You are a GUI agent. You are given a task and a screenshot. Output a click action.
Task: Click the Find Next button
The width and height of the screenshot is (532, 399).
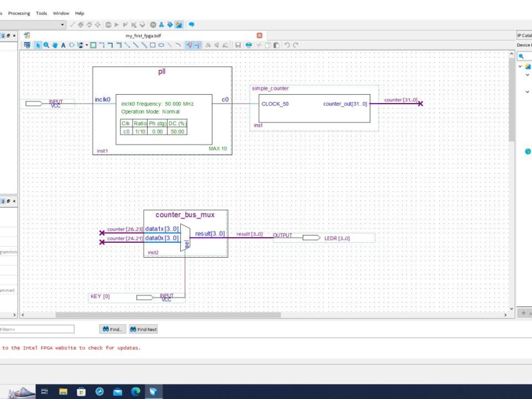[x=143, y=329]
